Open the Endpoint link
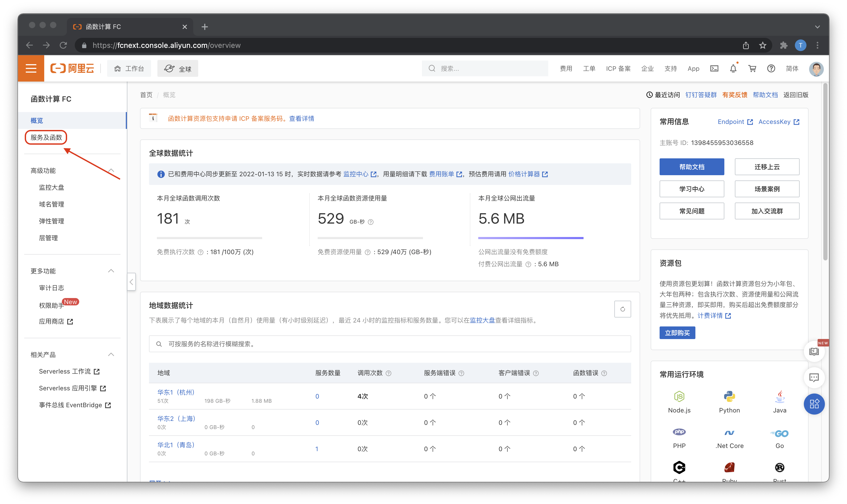Screen dimensions: 847x504 click(735, 122)
